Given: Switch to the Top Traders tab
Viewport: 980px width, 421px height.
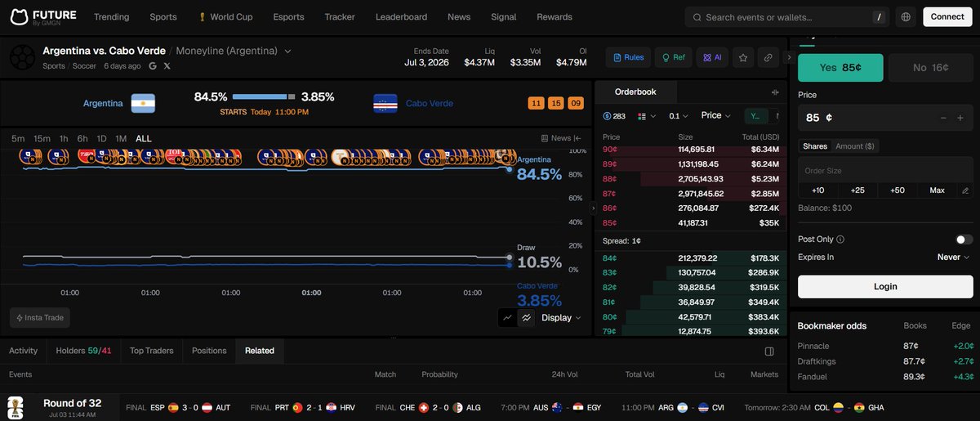Looking at the screenshot, I should 152,351.
